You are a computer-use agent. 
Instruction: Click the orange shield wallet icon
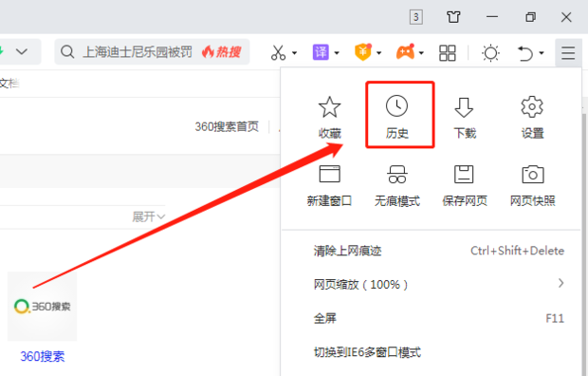pyautogui.click(x=362, y=52)
